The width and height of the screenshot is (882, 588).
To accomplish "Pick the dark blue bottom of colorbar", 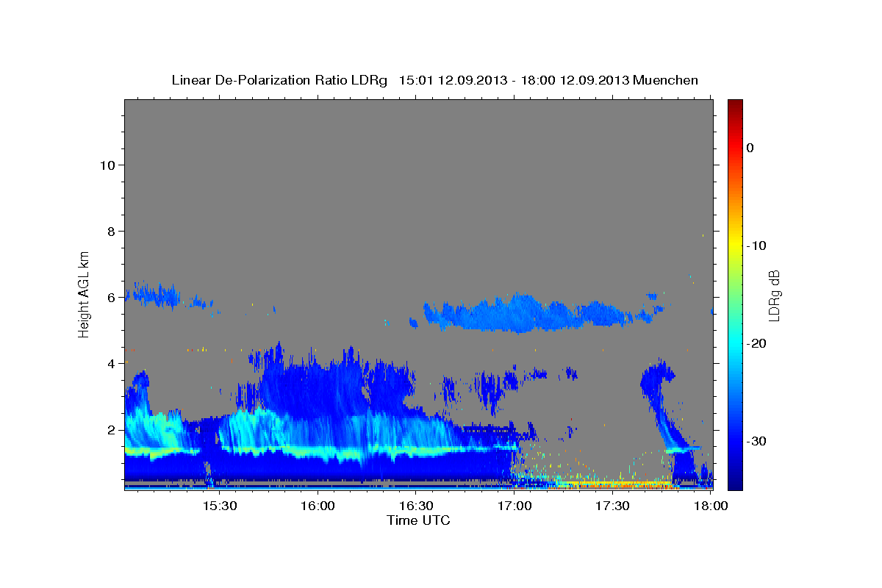I will pyautogui.click(x=735, y=484).
